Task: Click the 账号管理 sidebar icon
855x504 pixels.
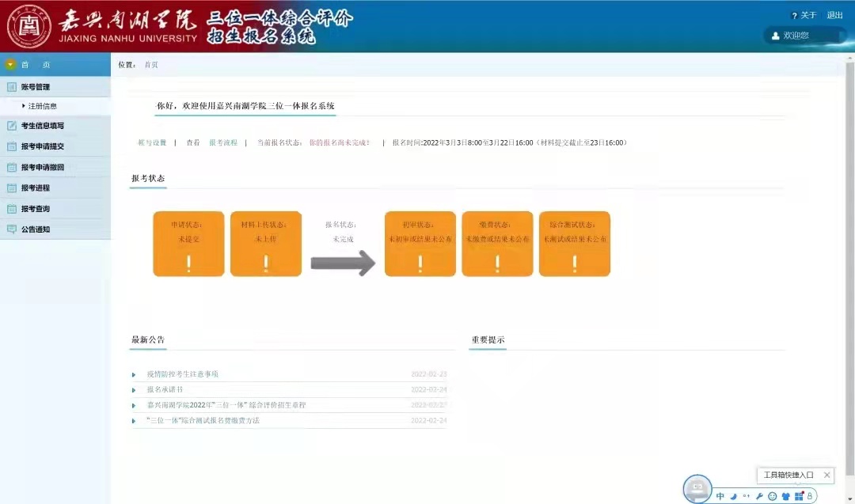Action: tap(11, 87)
